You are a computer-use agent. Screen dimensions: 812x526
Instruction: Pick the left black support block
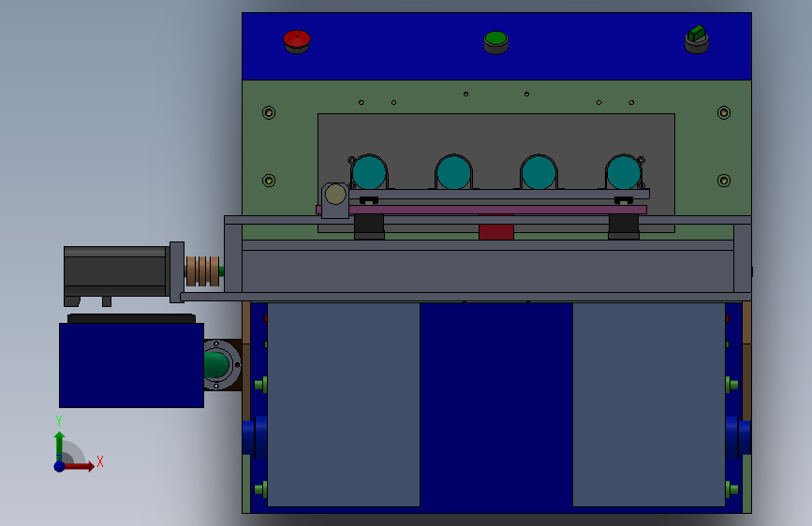[369, 226]
